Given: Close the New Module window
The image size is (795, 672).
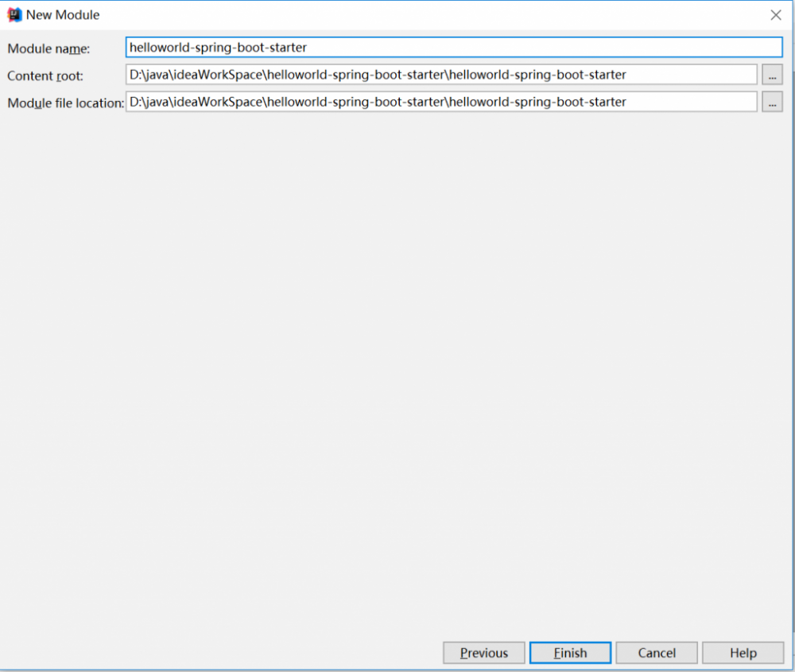Looking at the screenshot, I should pos(775,14).
